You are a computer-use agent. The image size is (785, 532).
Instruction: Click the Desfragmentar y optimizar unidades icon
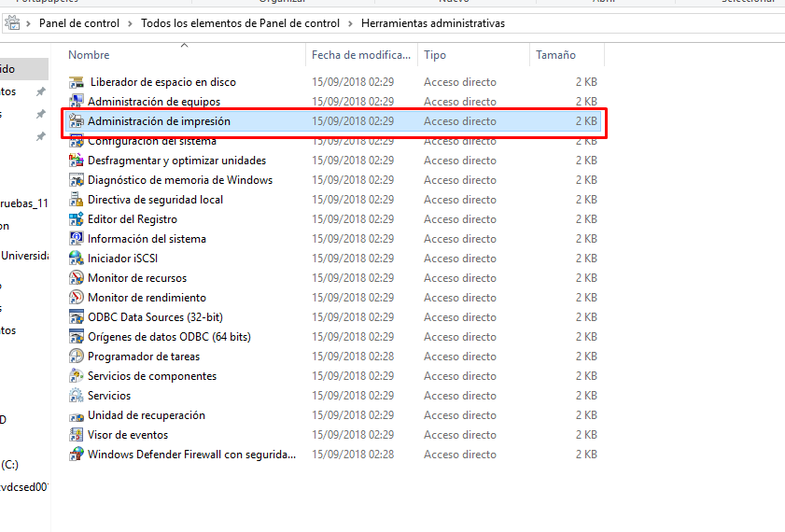(x=77, y=161)
